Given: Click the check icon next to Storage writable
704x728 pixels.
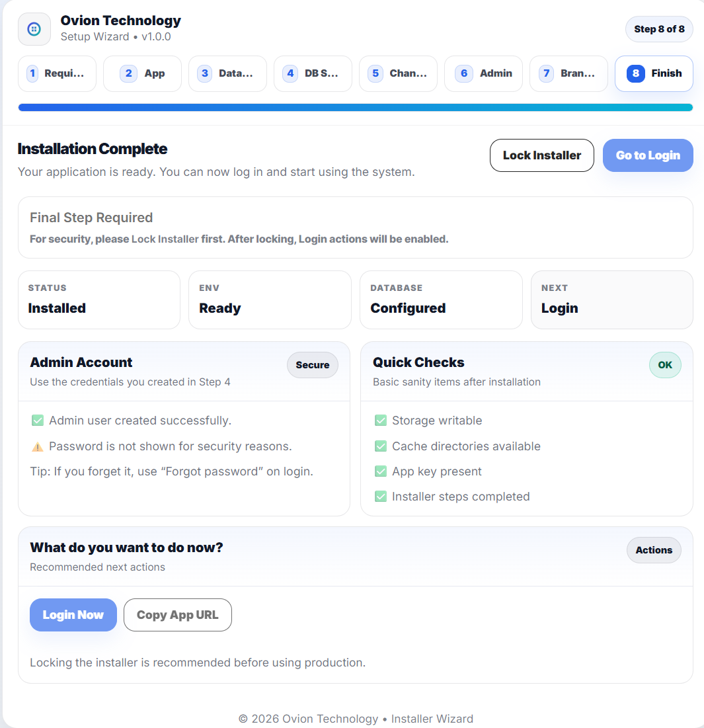Looking at the screenshot, I should coord(381,421).
